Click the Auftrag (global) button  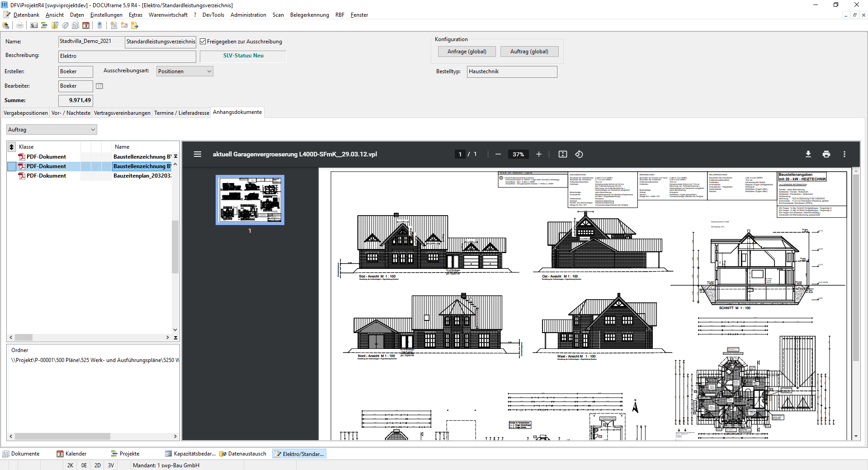pyautogui.click(x=529, y=52)
